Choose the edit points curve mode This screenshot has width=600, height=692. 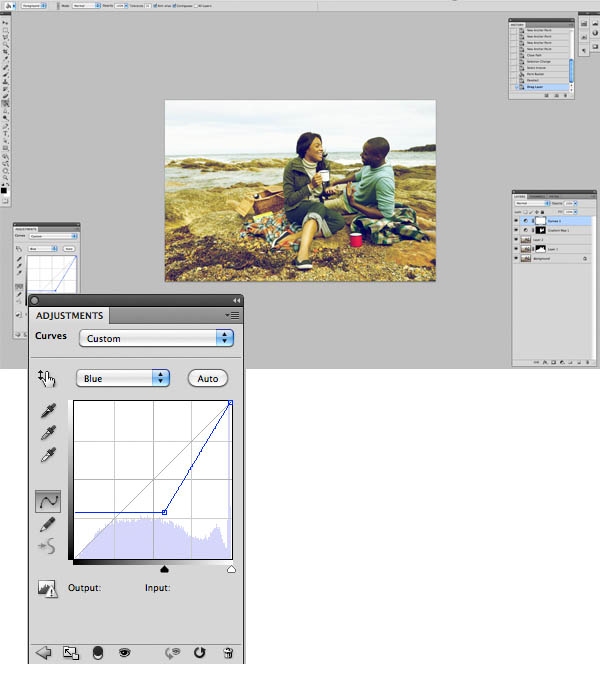tap(47, 500)
